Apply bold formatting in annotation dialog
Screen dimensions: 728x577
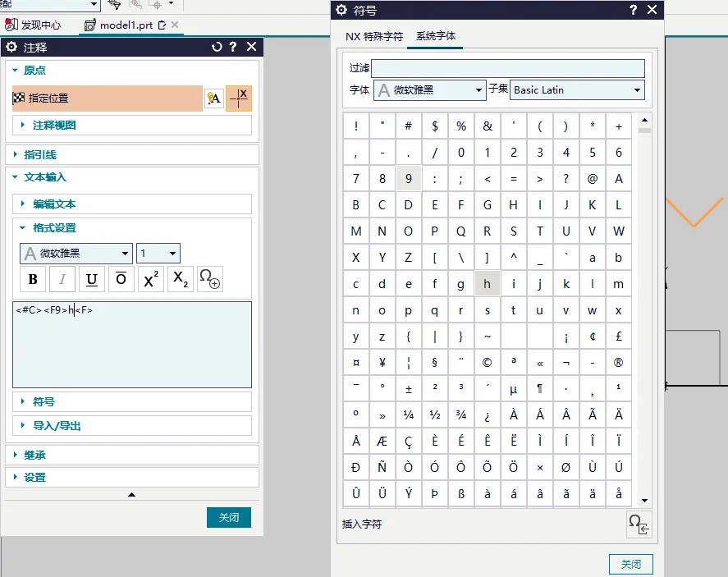[33, 279]
